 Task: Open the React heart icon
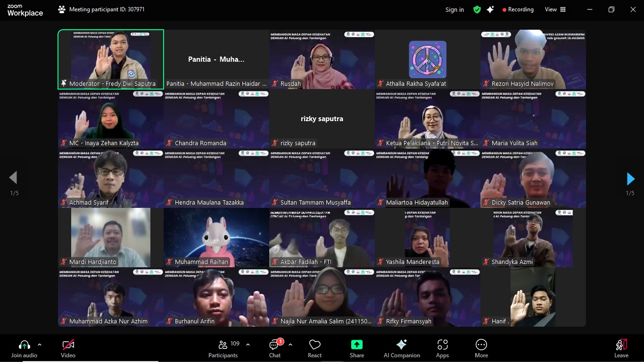(x=314, y=345)
